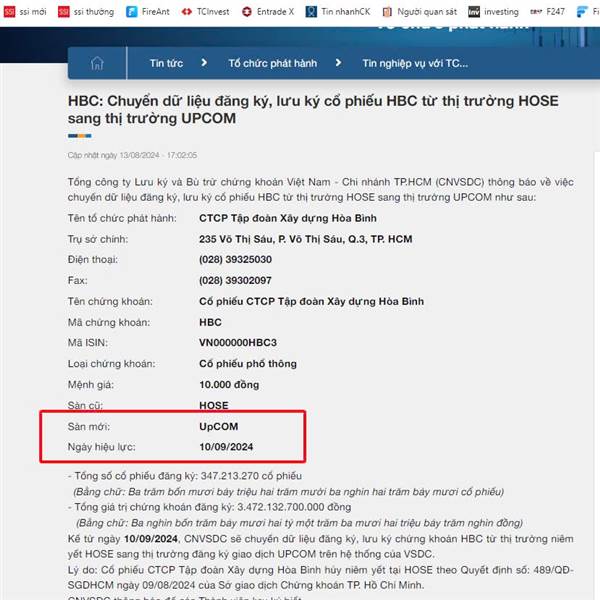The height and width of the screenshot is (600, 600).
Task: Click the effective date value 10/09/2024
Action: tap(226, 447)
